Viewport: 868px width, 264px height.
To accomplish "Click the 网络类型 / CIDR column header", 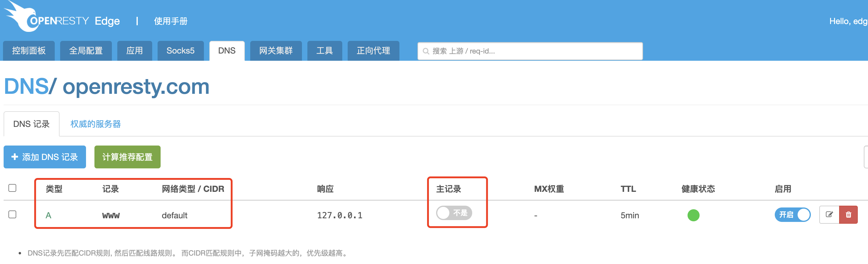I will pos(193,189).
